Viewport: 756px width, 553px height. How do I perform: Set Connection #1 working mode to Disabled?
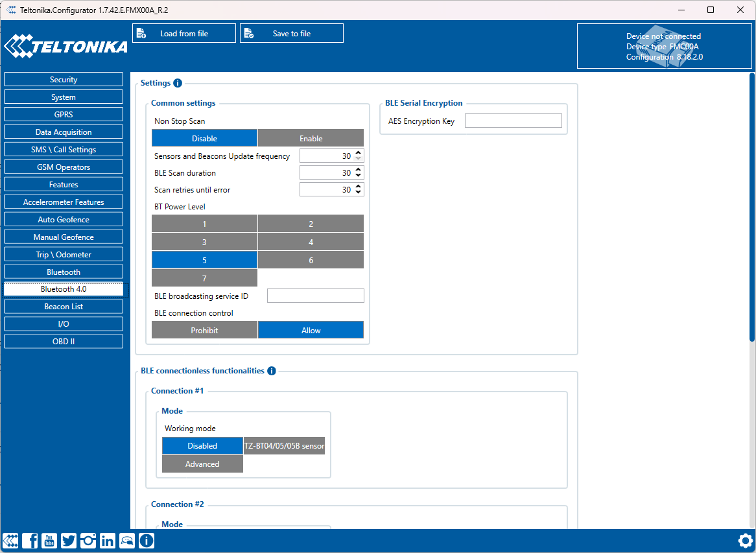[x=202, y=446]
